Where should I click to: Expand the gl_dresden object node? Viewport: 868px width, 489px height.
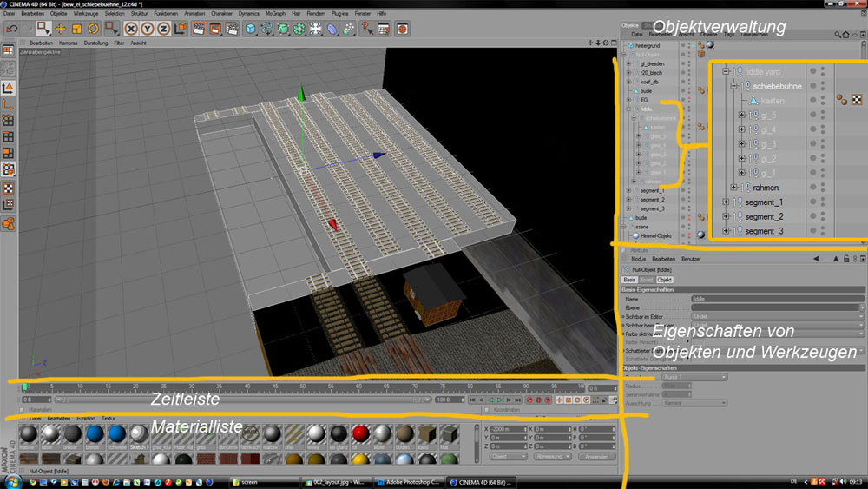point(628,63)
